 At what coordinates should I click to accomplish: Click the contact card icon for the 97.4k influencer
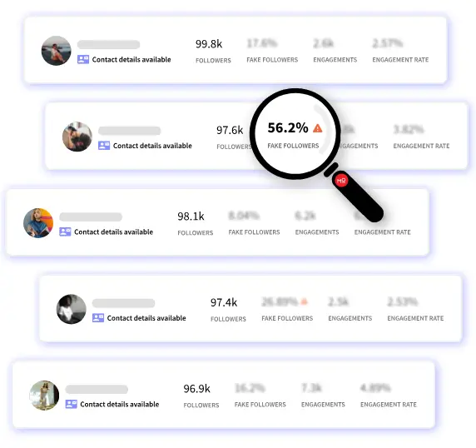point(98,318)
